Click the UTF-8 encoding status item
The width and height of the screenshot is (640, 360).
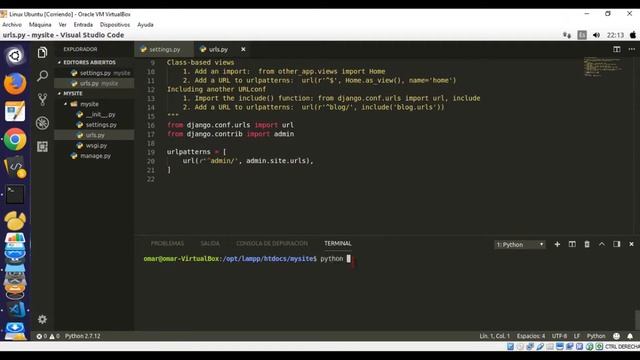tap(559, 336)
